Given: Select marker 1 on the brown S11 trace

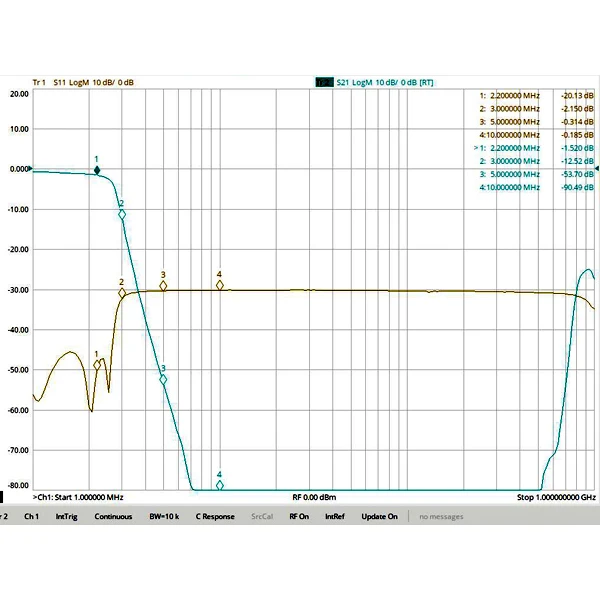Looking at the screenshot, I should point(97,365).
